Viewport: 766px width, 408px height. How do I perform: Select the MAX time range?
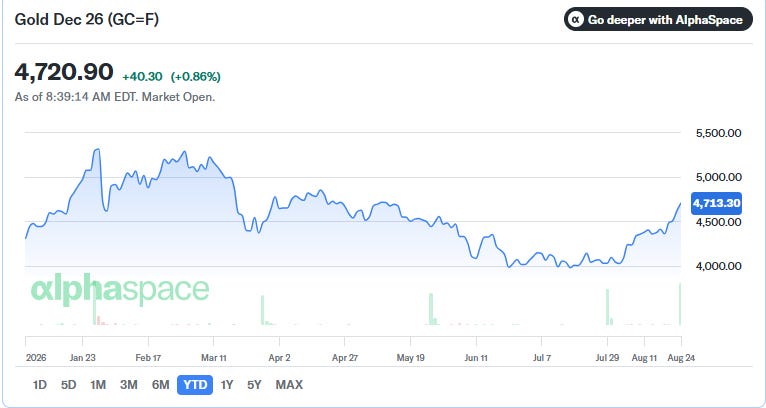[x=289, y=385]
